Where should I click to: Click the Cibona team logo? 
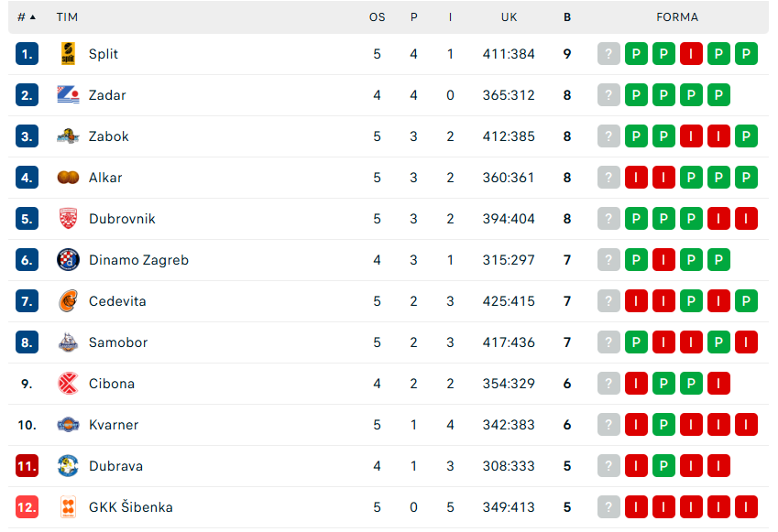click(68, 384)
